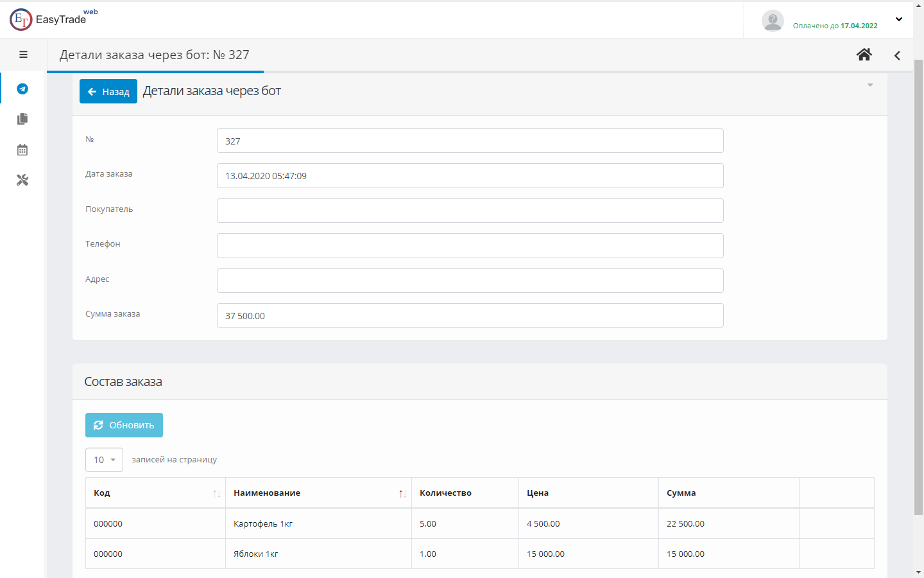Click the Количество column header
Screen dimensions: 924x578
(465, 493)
